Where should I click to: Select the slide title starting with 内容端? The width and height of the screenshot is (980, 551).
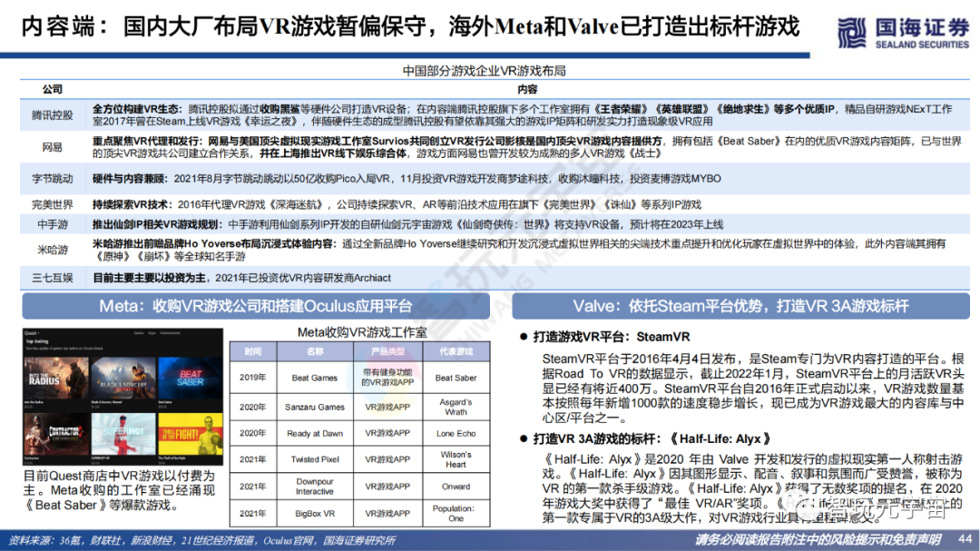410,27
